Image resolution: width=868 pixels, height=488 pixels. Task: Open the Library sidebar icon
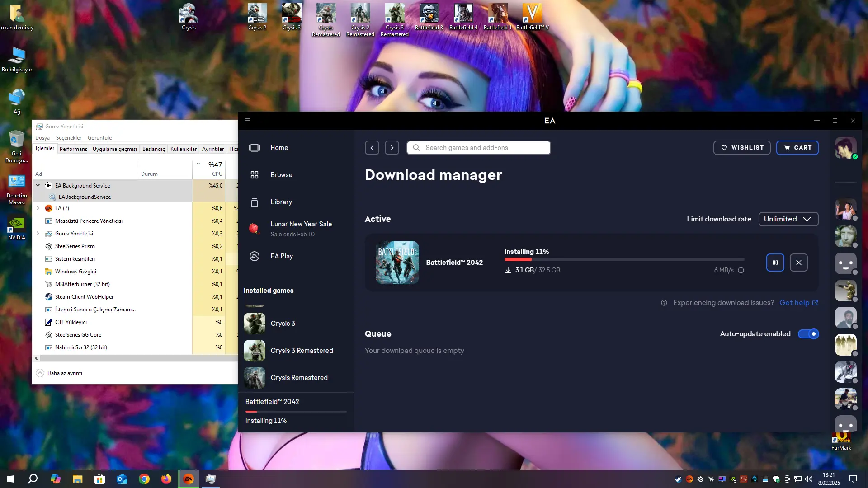pos(255,202)
